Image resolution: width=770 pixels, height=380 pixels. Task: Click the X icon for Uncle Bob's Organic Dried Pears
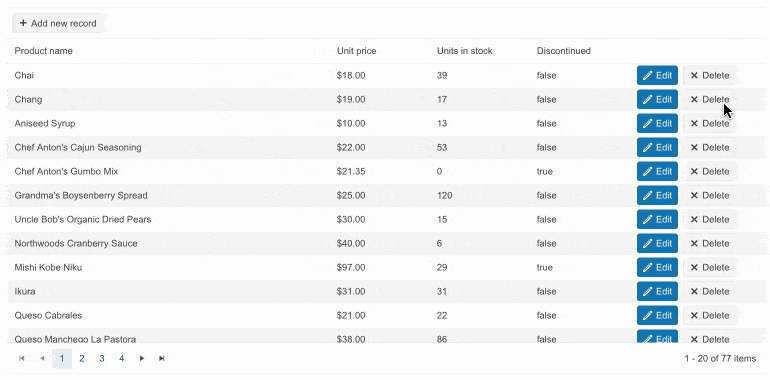694,219
